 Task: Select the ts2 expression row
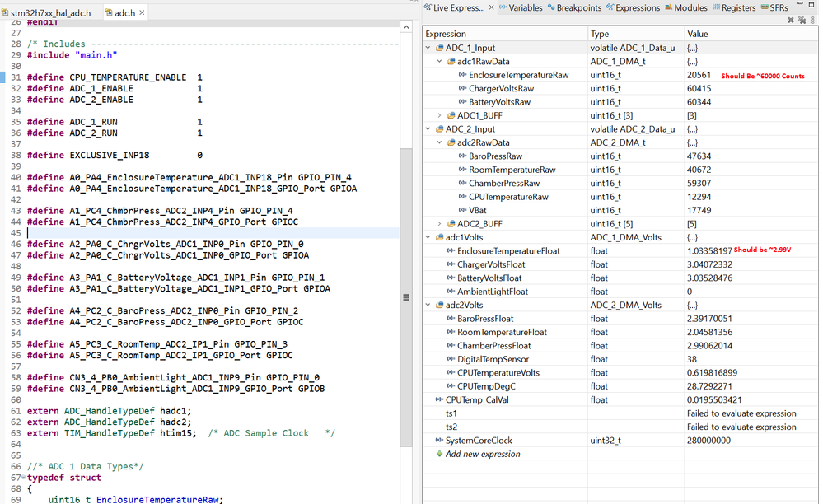click(x=620, y=427)
